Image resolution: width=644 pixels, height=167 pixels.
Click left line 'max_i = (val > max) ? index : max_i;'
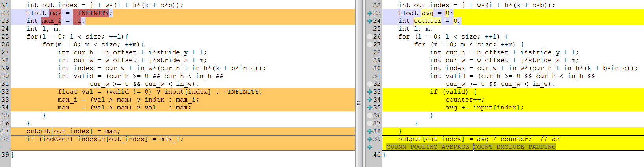128,100
